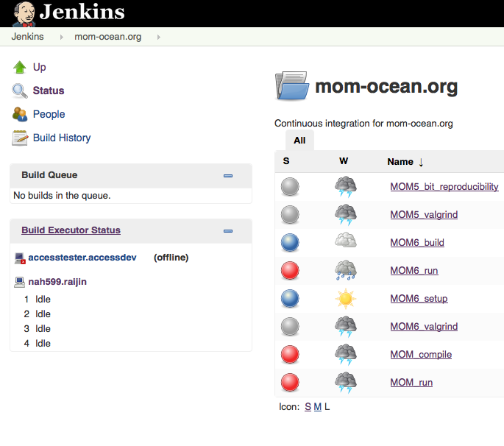Collapse the Build Queue panel
The height and width of the screenshot is (446, 504).
tap(228, 176)
